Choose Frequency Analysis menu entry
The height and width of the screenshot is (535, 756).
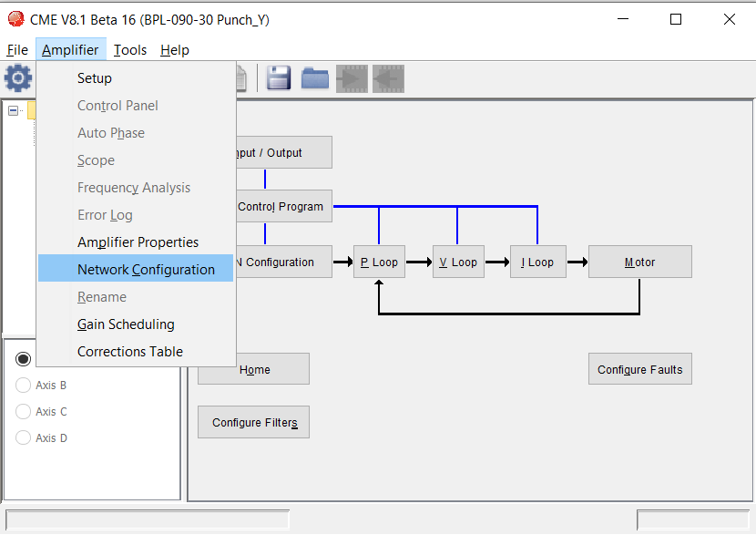(x=136, y=188)
